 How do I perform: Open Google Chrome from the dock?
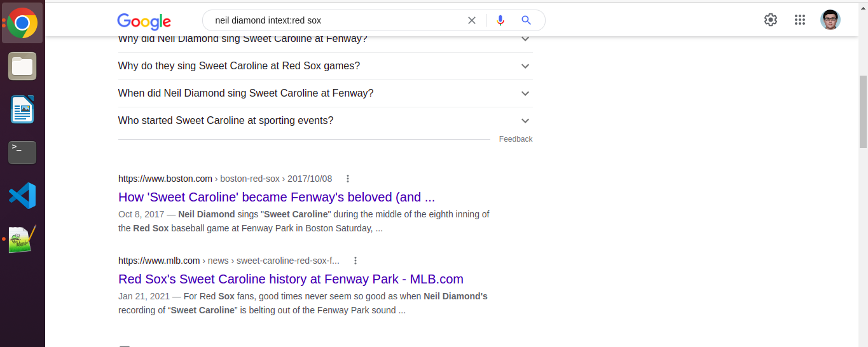click(x=22, y=24)
